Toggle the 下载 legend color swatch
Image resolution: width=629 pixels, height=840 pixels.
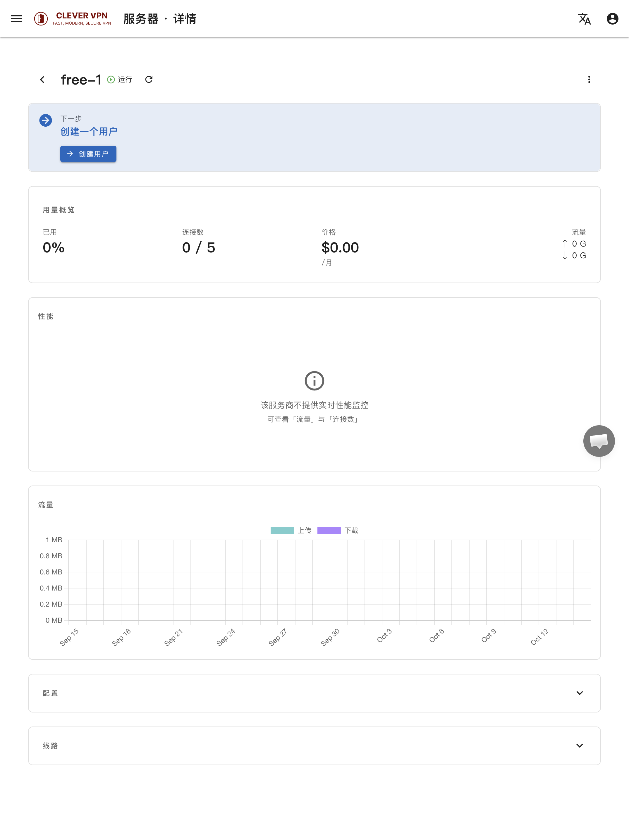pyautogui.click(x=329, y=531)
